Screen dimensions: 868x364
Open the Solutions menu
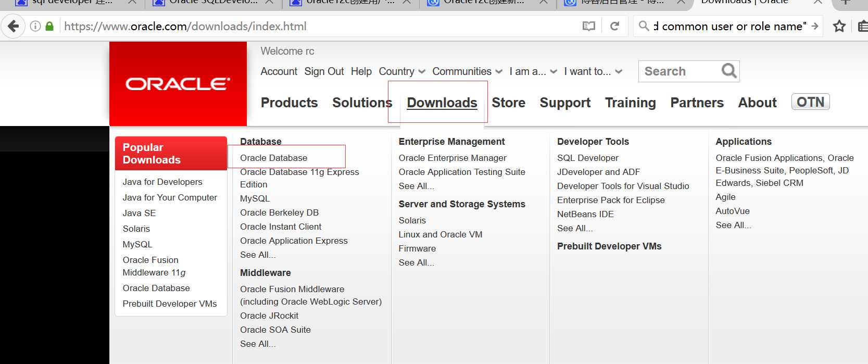(x=362, y=103)
